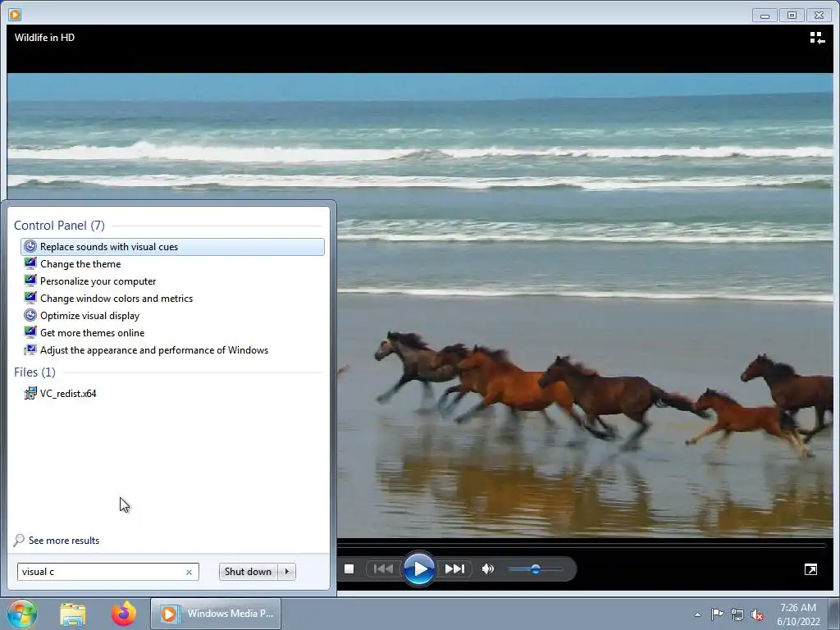The width and height of the screenshot is (840, 630).
Task: Click the Shut down button
Action: click(248, 572)
